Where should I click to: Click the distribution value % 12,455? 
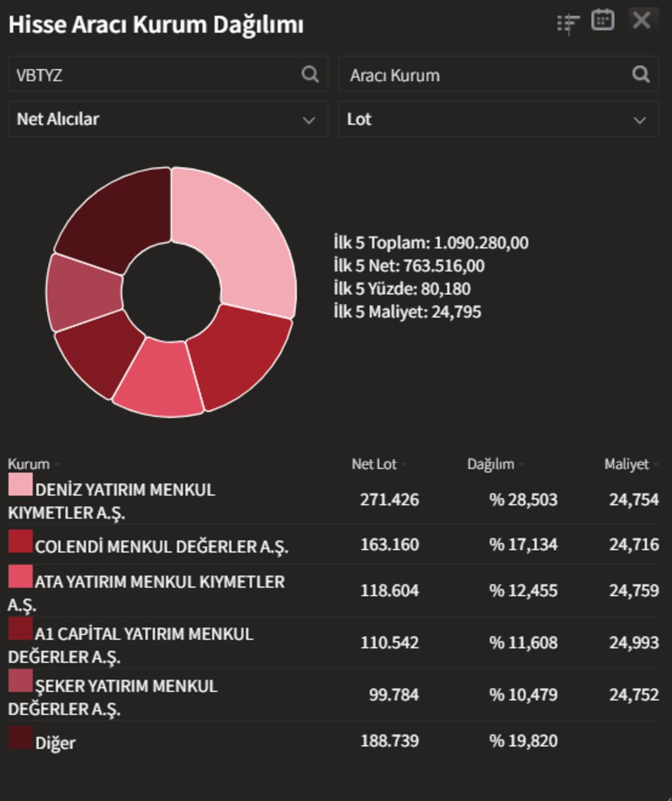[x=523, y=590]
